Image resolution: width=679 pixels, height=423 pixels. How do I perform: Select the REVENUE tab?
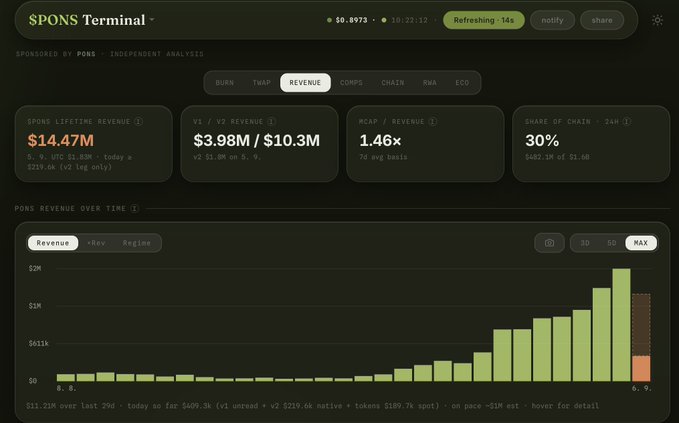[x=305, y=83]
